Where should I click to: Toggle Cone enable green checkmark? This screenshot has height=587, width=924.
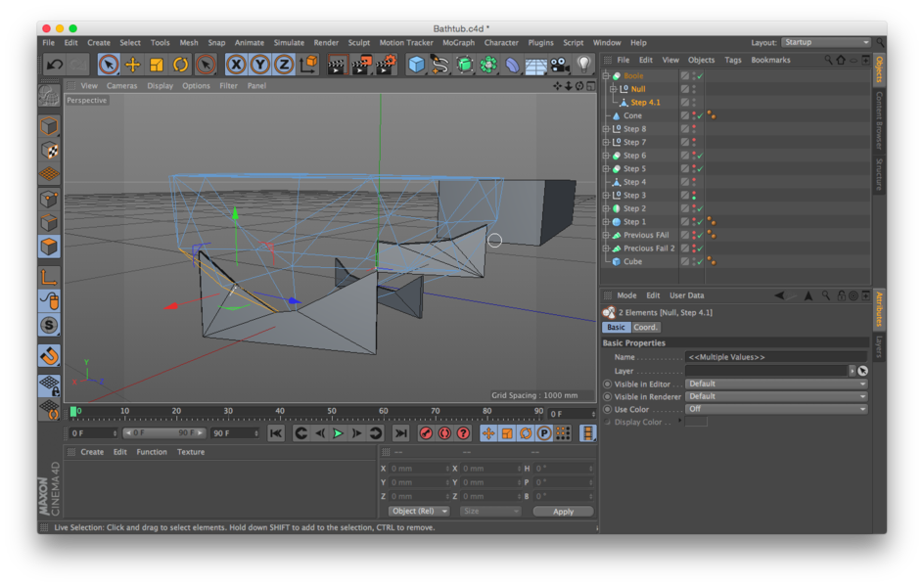(x=701, y=116)
